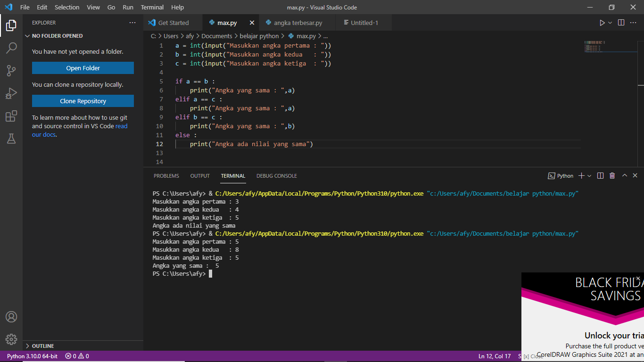Click the read our docs link
Screen dimensions: 644x362
[121, 126]
